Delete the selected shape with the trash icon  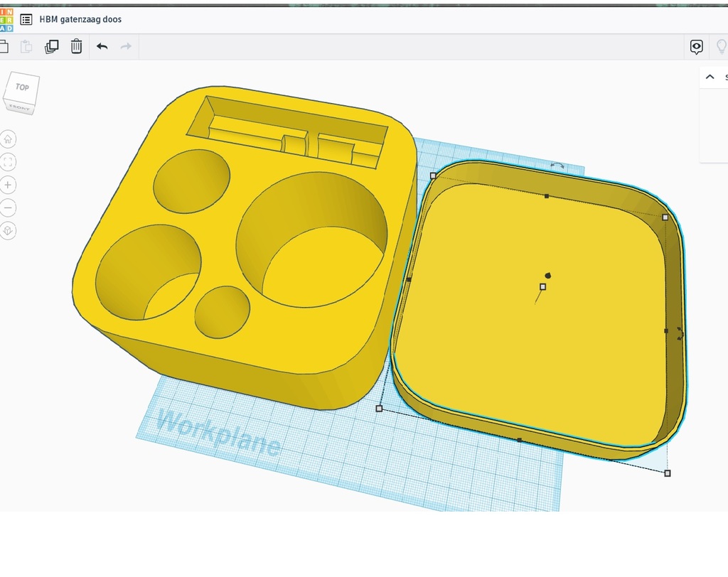click(76, 46)
